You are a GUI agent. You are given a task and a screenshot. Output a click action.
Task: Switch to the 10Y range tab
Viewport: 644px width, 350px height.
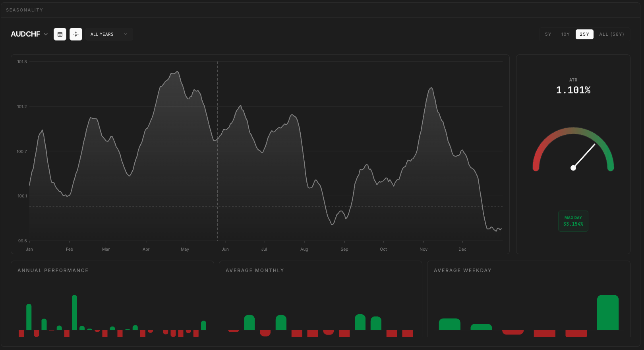pyautogui.click(x=565, y=34)
